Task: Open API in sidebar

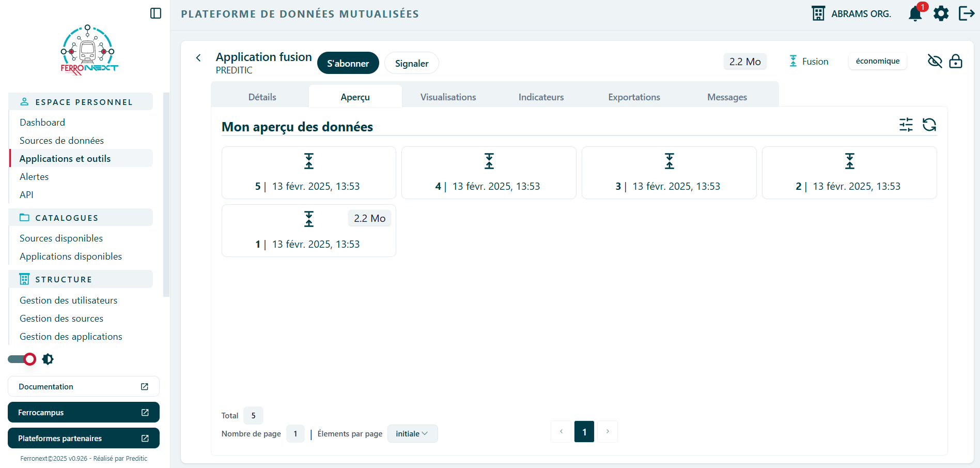Action: click(26, 194)
